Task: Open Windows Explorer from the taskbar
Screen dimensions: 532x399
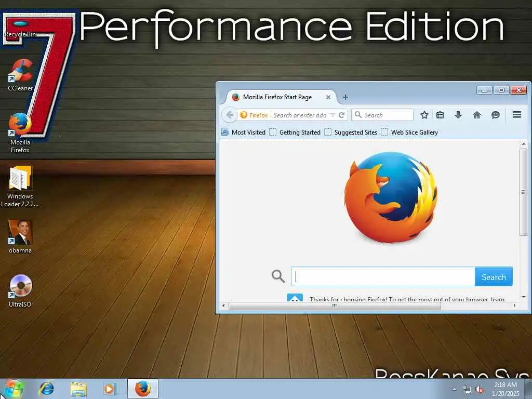Action: 79,389
